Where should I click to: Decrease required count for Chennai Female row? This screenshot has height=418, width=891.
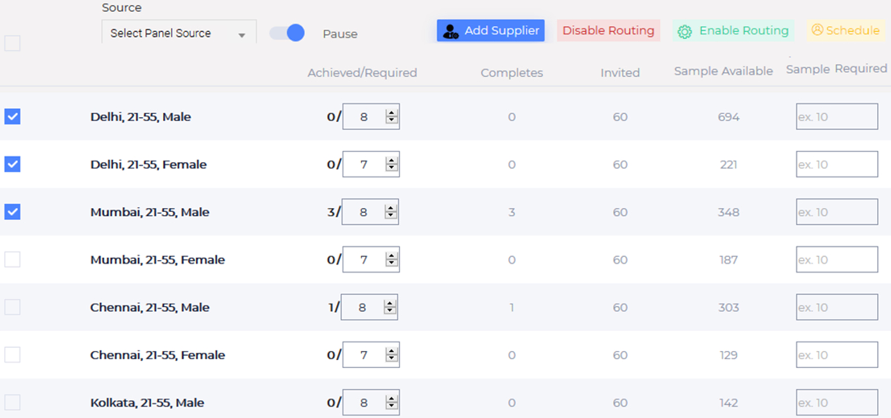(x=391, y=360)
